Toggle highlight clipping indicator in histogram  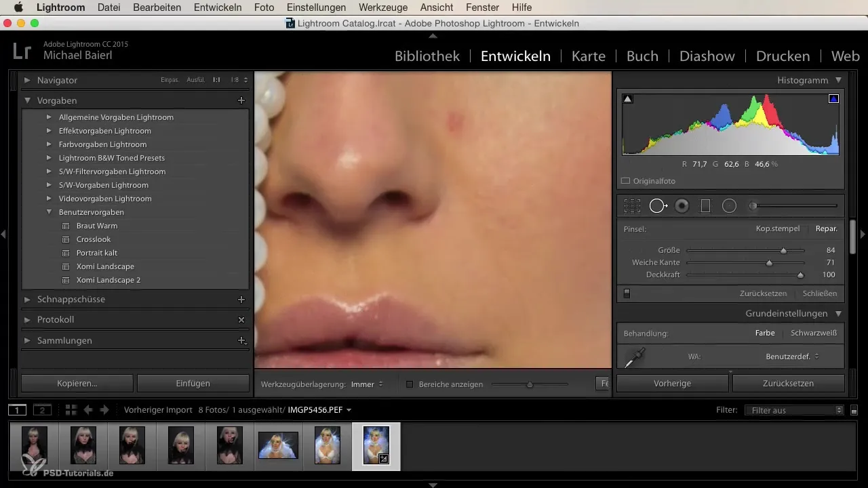[833, 99]
